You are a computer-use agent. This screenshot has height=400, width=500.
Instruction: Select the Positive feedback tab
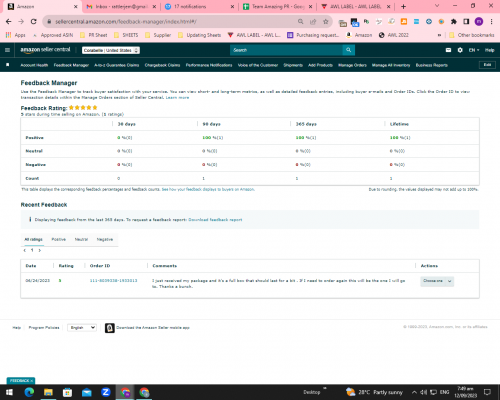coord(59,239)
